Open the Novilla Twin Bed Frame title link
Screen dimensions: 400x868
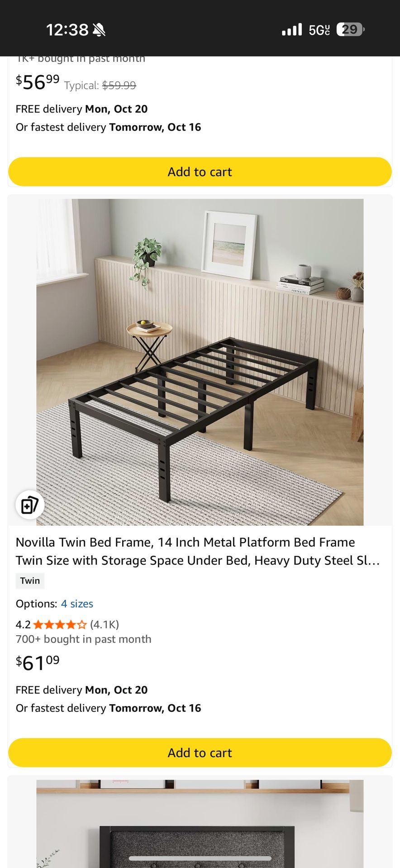pos(198,551)
